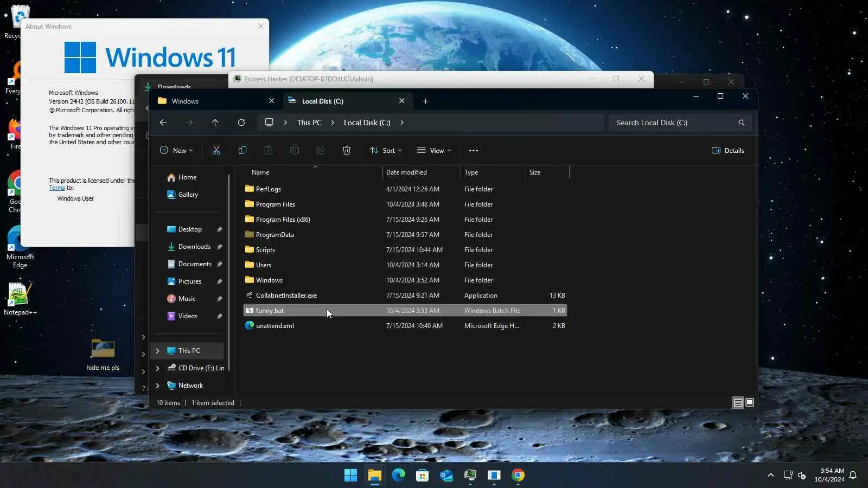The width and height of the screenshot is (868, 488).
Task: Open the See more (three dots) menu
Action: [x=474, y=151]
